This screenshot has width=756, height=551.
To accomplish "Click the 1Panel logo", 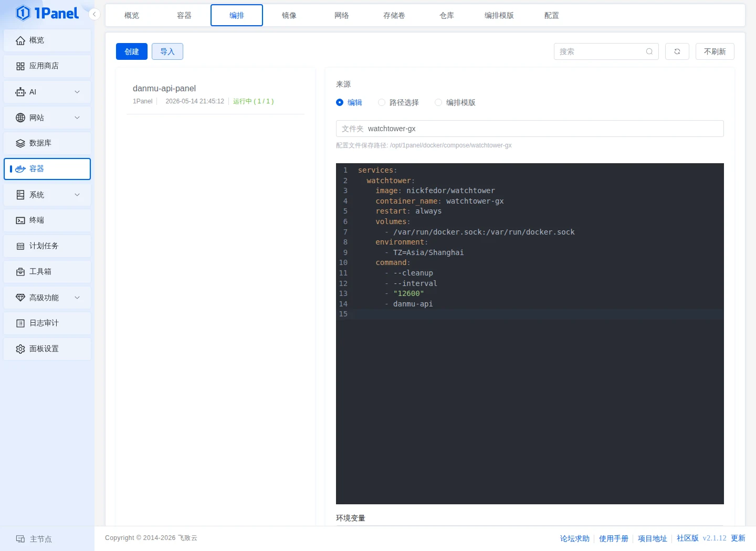I will [x=47, y=13].
